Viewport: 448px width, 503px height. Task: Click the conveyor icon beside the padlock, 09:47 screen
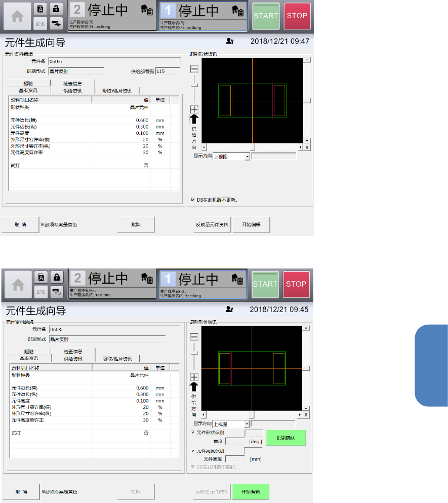56,23
